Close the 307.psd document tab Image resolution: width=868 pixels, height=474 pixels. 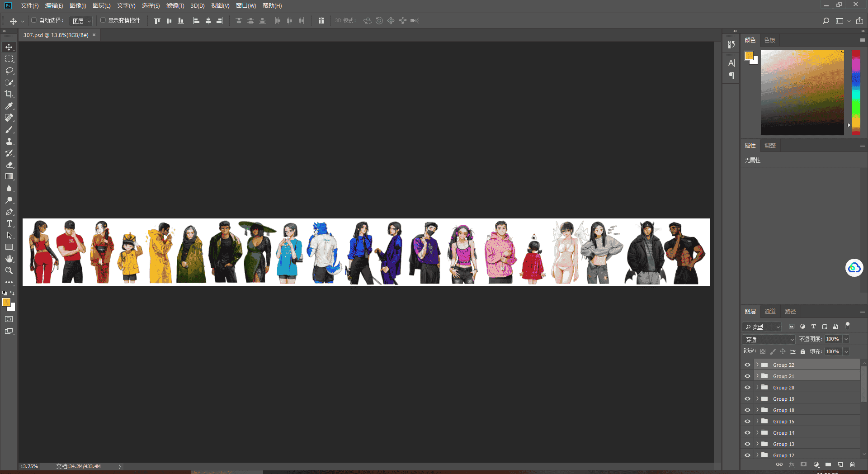point(94,35)
